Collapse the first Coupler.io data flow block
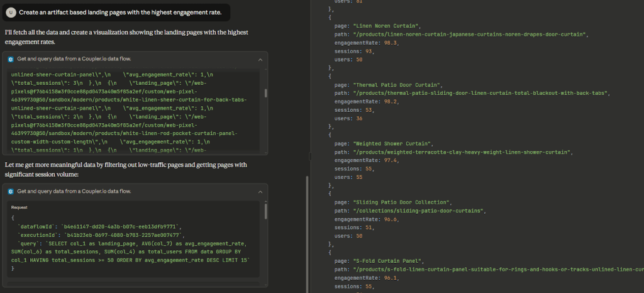The height and width of the screenshot is (293, 644). coord(260,60)
